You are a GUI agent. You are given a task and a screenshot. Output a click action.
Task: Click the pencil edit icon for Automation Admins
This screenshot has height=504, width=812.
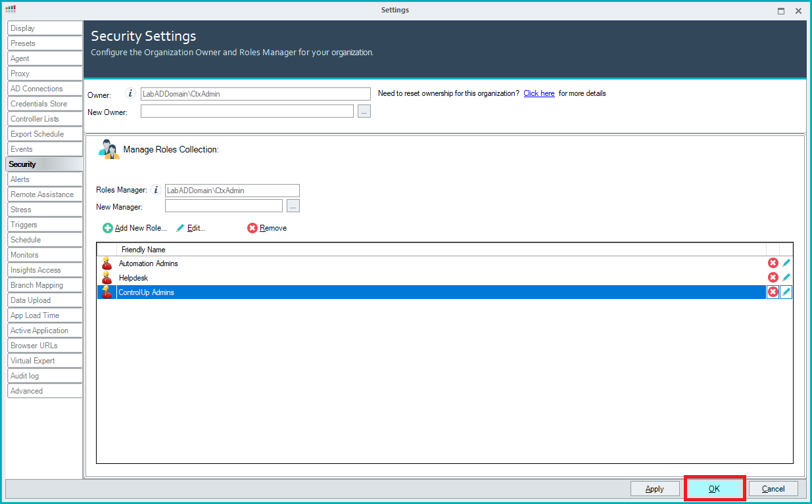coord(786,263)
